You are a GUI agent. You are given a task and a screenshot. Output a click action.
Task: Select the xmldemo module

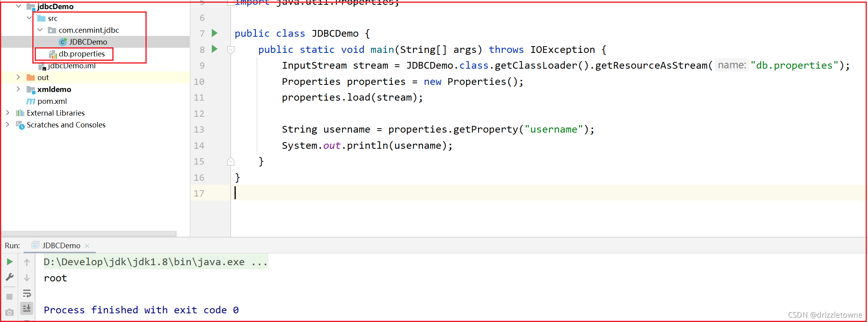[x=54, y=89]
